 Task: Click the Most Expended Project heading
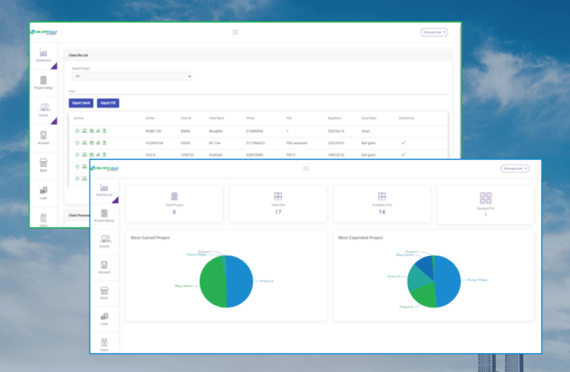(360, 237)
